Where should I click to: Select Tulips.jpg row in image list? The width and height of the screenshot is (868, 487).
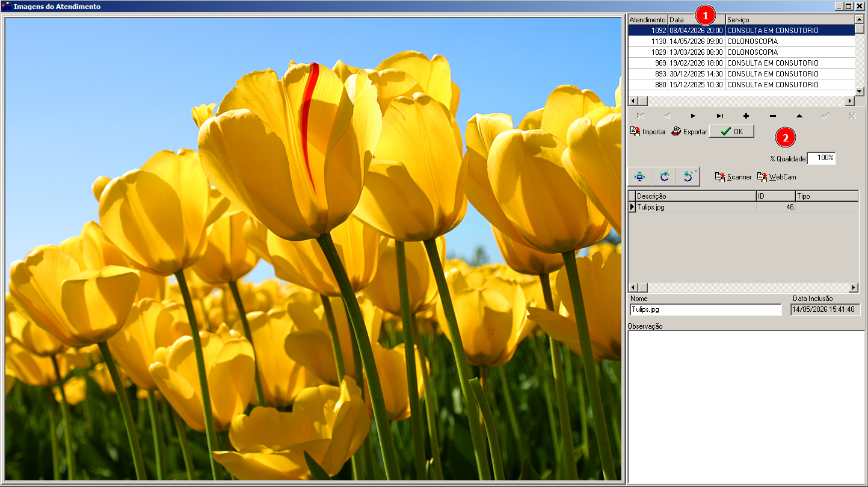743,207
